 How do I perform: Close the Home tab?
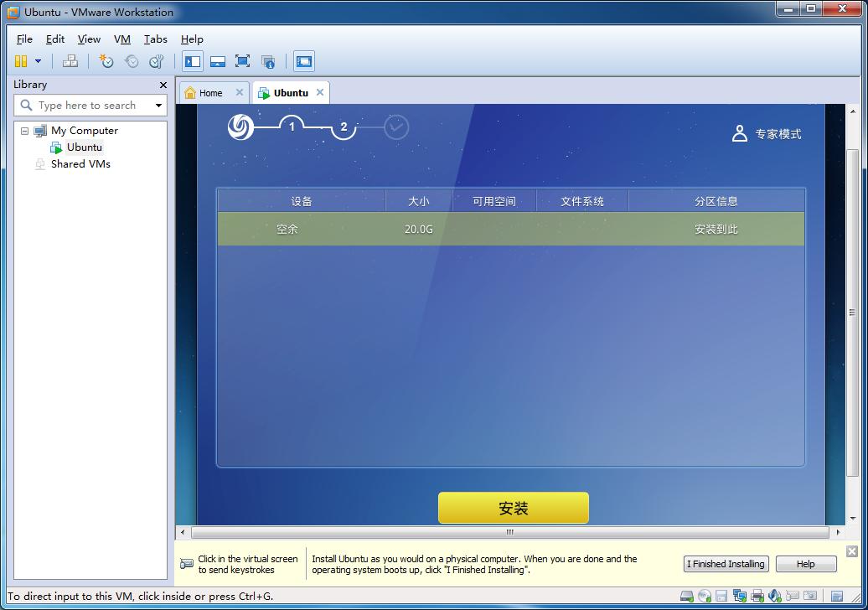coord(239,92)
